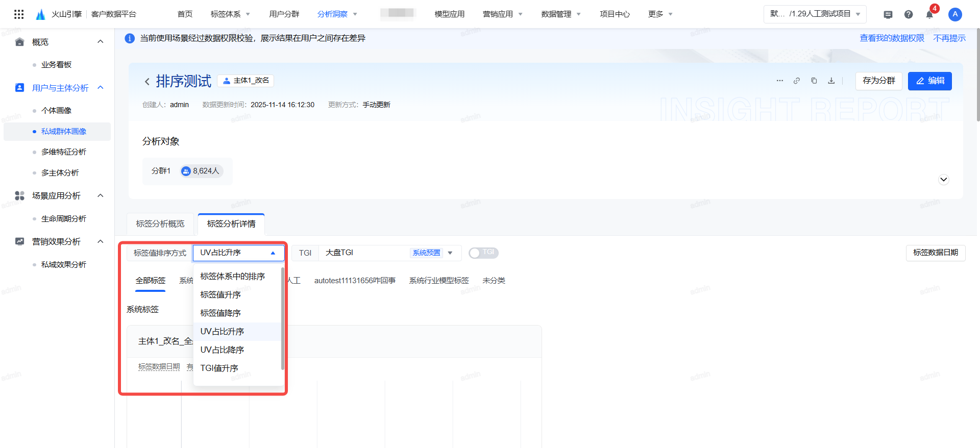Dismiss notice via 不再提示

coord(949,38)
